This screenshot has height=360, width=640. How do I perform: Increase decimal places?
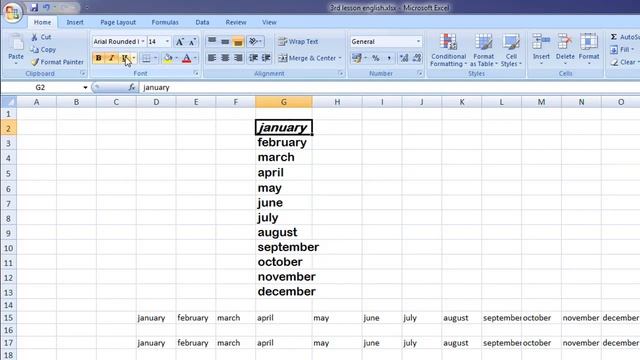[404, 58]
